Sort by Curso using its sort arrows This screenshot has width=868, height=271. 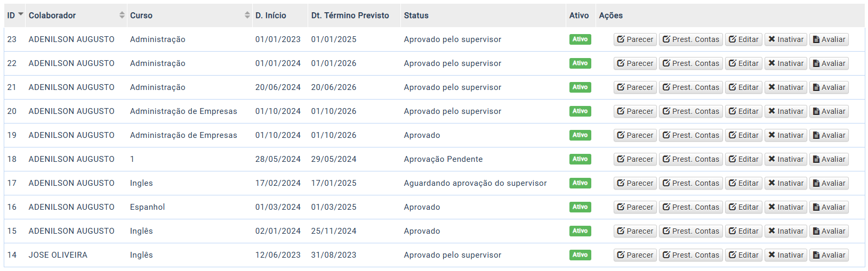tap(247, 15)
